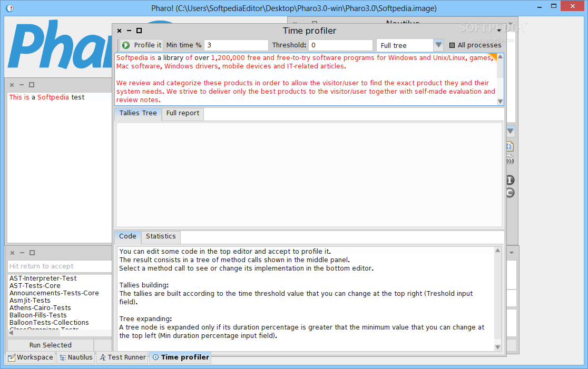
Task: Maximize the Test Runner window
Action: click(x=32, y=253)
